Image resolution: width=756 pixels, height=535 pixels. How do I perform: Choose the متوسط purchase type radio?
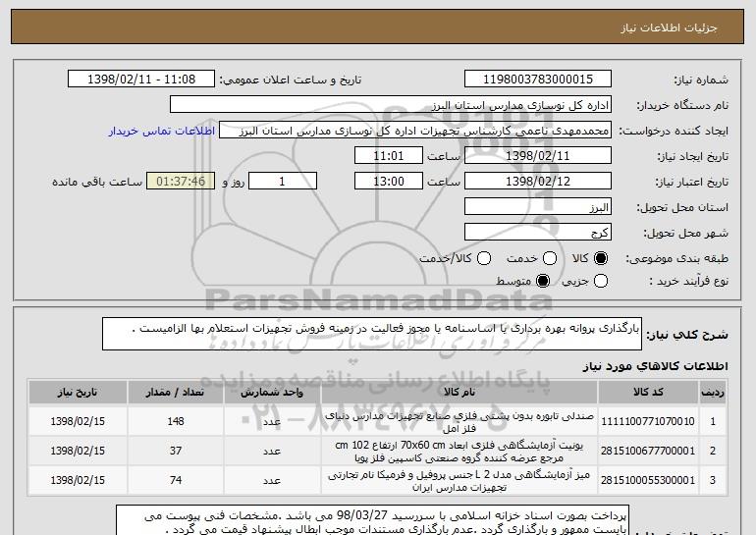coord(543,281)
